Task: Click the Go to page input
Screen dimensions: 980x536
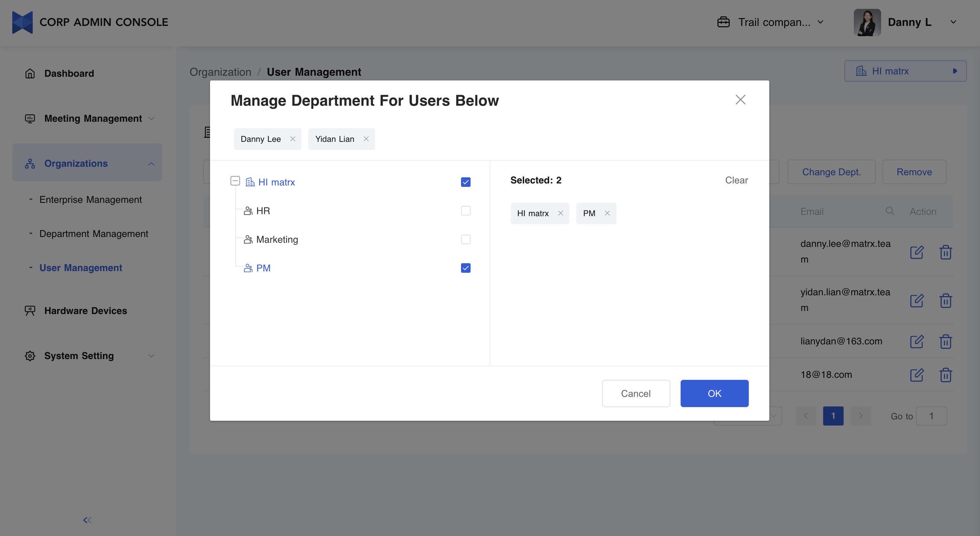Action: point(931,416)
